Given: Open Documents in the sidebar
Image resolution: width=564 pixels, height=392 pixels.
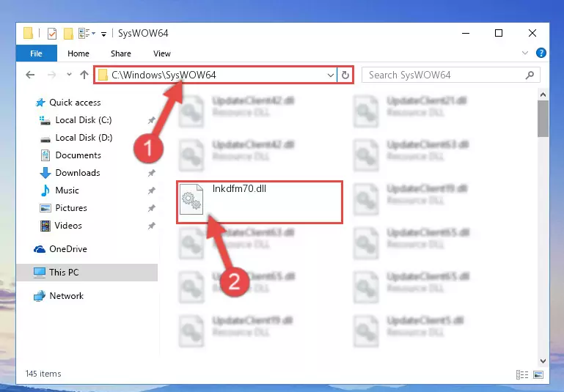Looking at the screenshot, I should 70,155.
